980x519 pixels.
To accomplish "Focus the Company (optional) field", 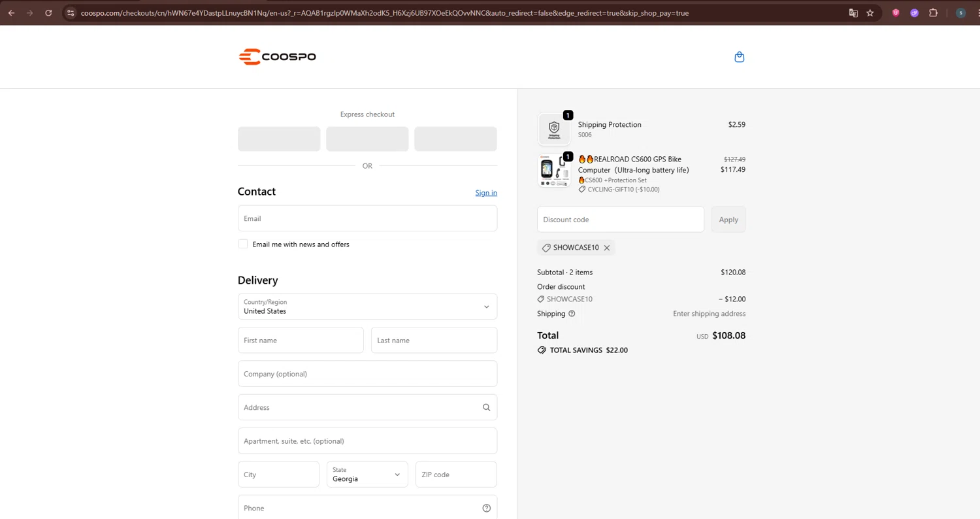I will pyautogui.click(x=367, y=374).
